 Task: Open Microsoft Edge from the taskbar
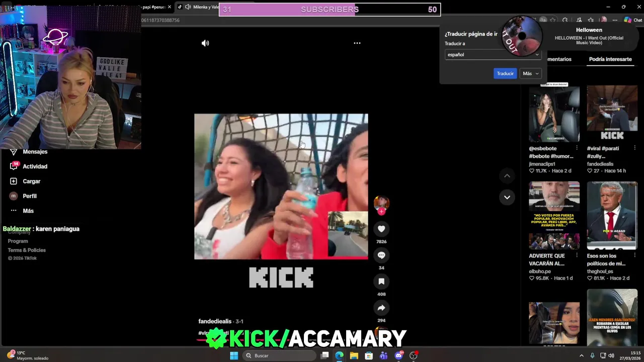click(339, 355)
